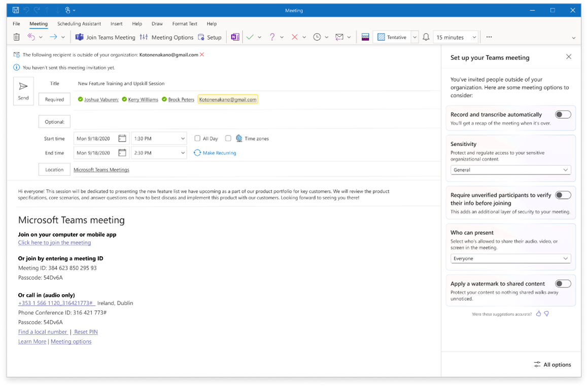Select the Kotonenakano@gmail.com recipient chip

click(228, 99)
